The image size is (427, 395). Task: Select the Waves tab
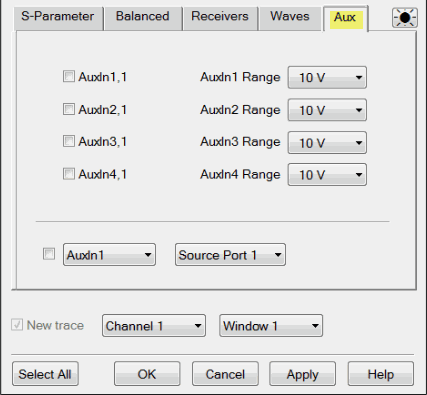pyautogui.click(x=290, y=18)
